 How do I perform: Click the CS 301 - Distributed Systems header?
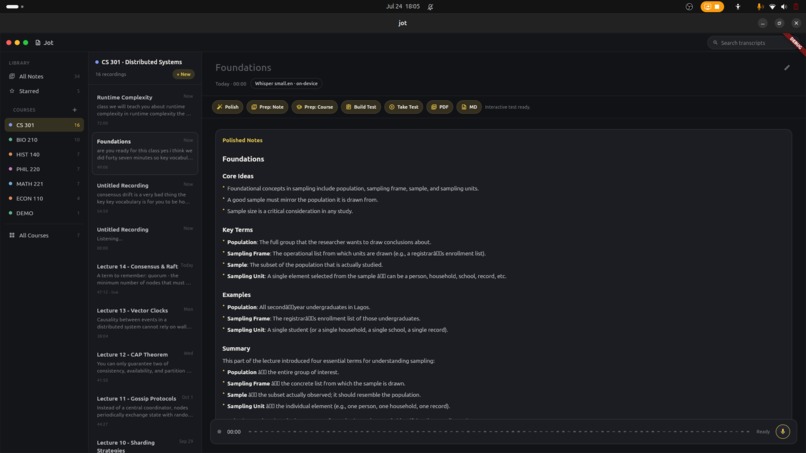coord(141,62)
